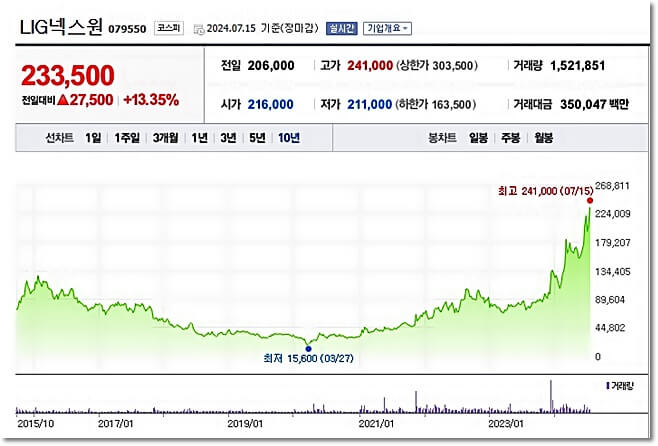Click the 89,604 y-axis label
This screenshot has height=446, width=658.
pyautogui.click(x=610, y=300)
